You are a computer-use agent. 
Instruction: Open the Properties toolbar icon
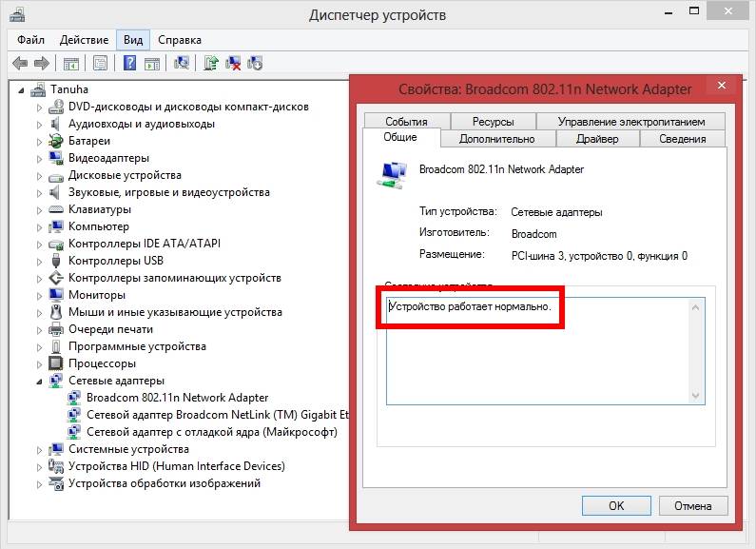coord(100,63)
